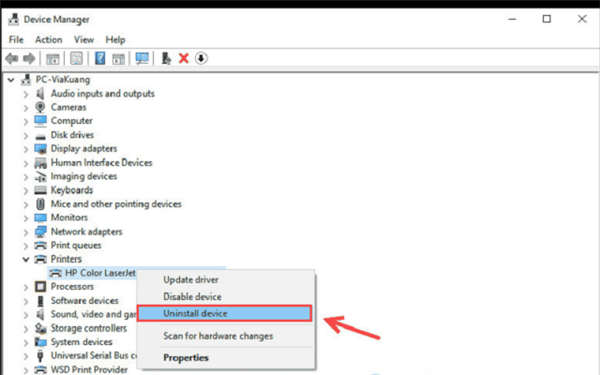This screenshot has width=600, height=375.
Task: Click the Forward arrow toolbar icon
Action: coord(29,59)
